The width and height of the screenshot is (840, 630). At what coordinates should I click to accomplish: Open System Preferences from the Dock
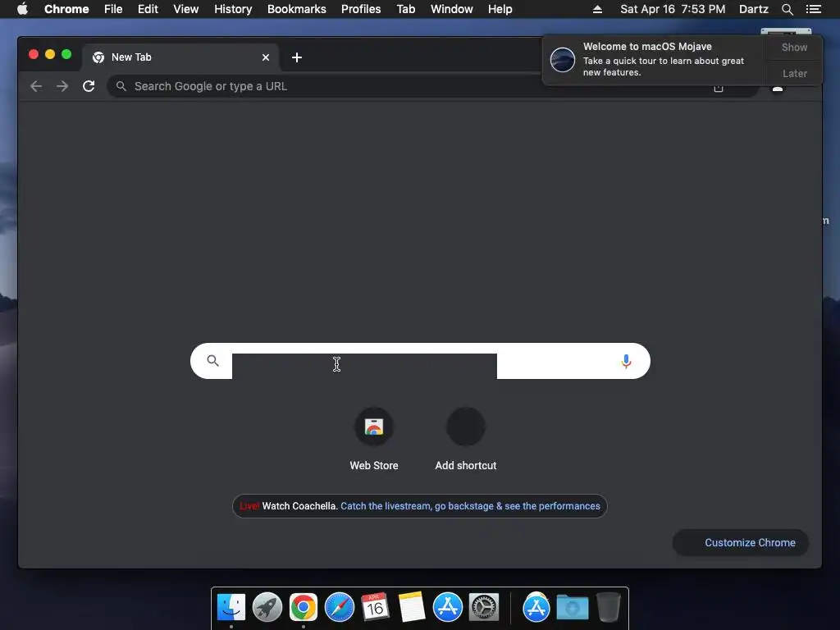tap(484, 608)
